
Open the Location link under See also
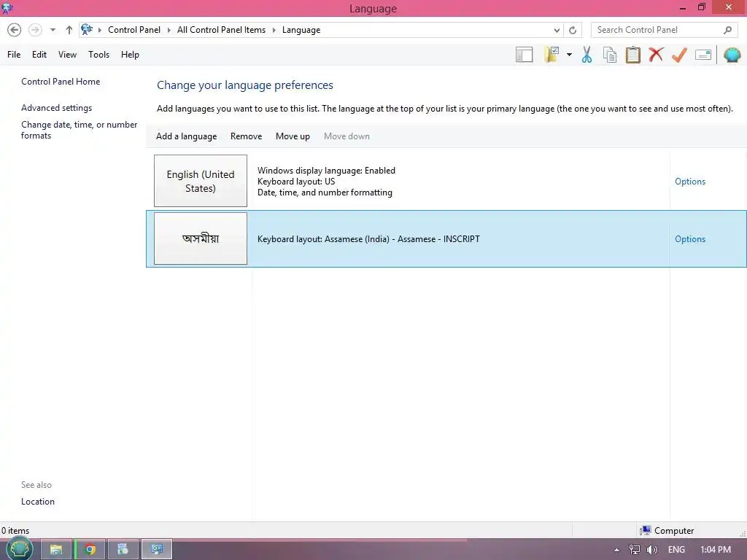[38, 502]
